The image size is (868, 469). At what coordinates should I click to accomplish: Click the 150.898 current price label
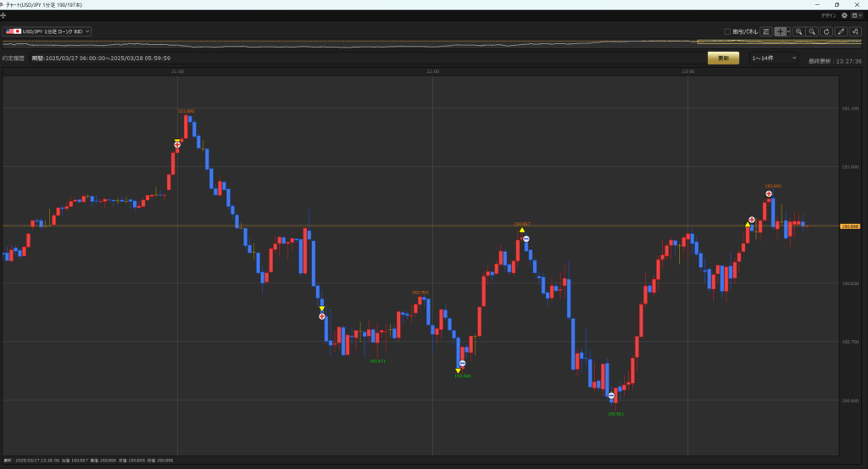click(x=850, y=226)
